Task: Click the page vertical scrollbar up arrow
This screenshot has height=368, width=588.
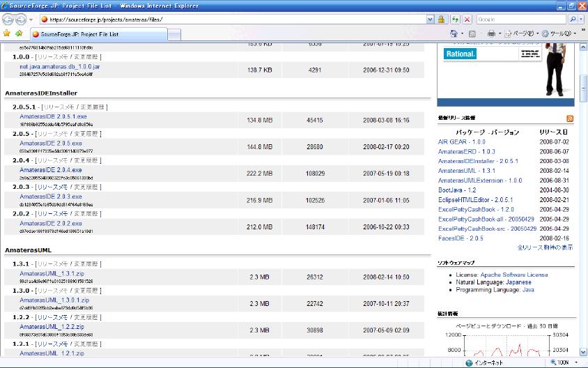Action: point(583,47)
